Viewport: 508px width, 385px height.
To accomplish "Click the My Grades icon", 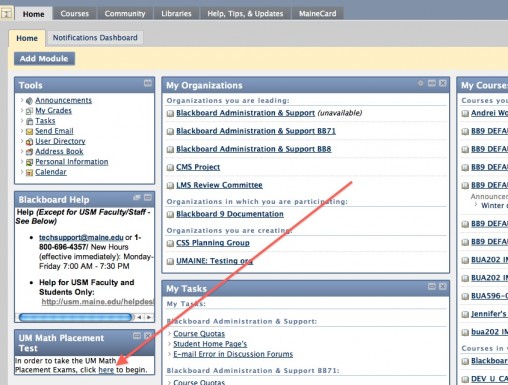I will tap(29, 111).
